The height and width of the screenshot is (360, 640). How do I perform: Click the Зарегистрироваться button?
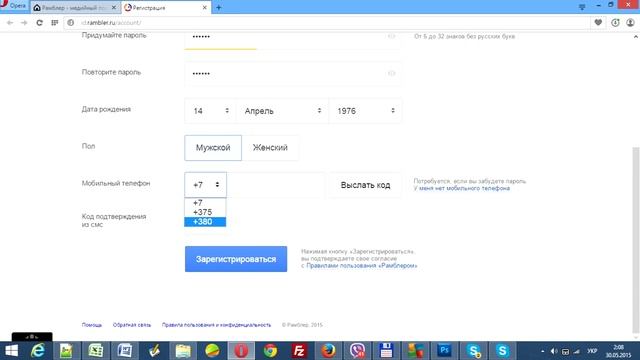pyautogui.click(x=236, y=259)
